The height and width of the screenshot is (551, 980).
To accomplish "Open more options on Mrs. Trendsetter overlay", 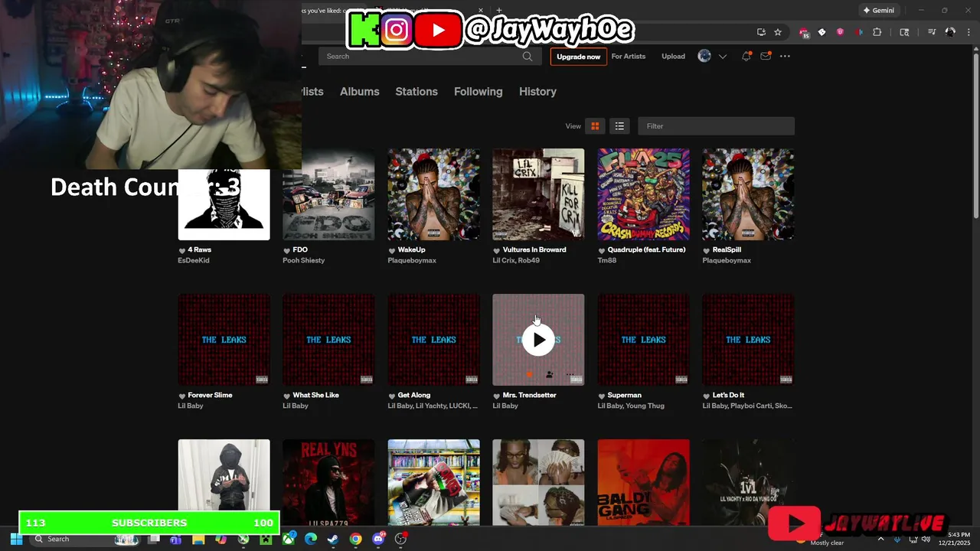I will pos(570,375).
